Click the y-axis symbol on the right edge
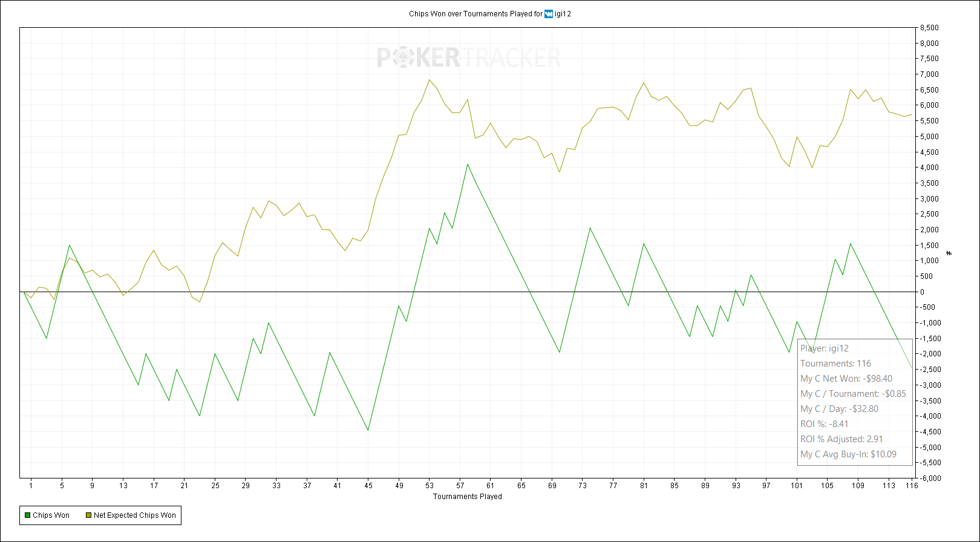Screen dimensions: 980x542 [949, 253]
